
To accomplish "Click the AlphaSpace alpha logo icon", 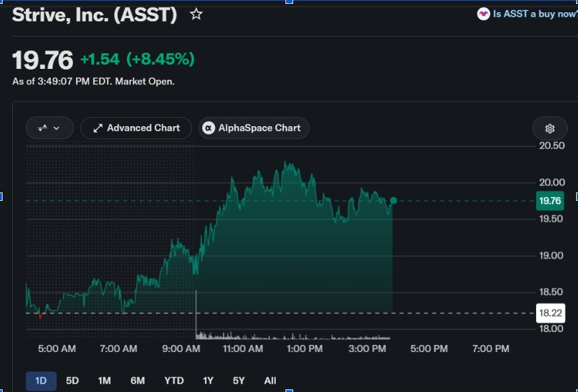I will coord(209,128).
